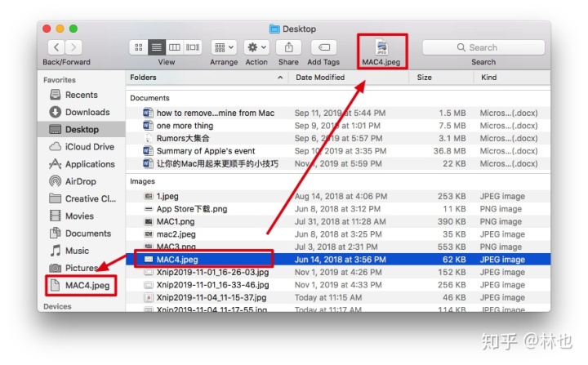The width and height of the screenshot is (588, 365).
Task: Click the Word icon of 'one more thing'
Action: point(148,125)
